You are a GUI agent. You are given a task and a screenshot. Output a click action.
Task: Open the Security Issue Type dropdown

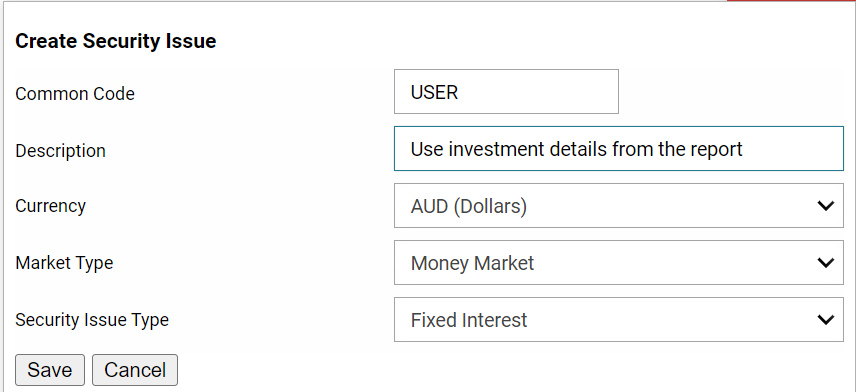619,319
